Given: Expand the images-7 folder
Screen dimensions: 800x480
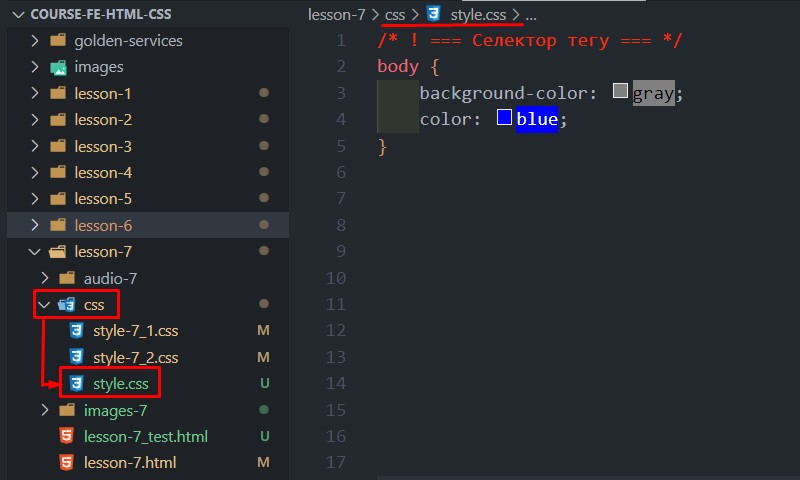Looking at the screenshot, I should coord(45,410).
